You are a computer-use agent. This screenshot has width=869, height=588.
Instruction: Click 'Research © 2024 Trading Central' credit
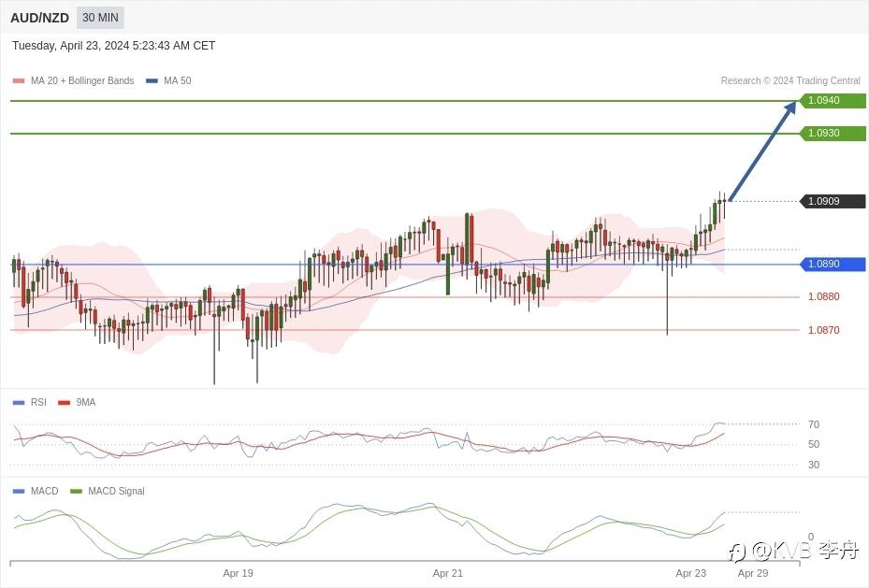(790, 80)
